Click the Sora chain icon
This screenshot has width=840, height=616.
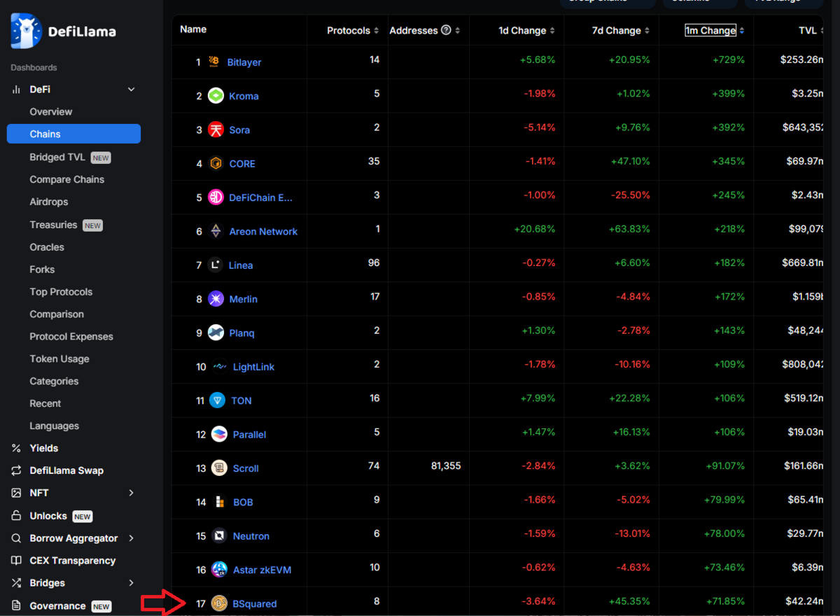216,129
